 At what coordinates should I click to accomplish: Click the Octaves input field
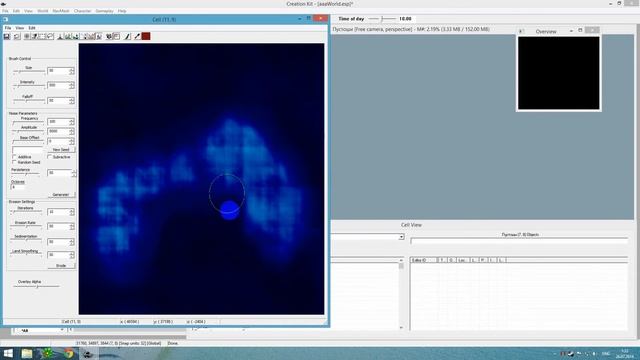pos(18,187)
